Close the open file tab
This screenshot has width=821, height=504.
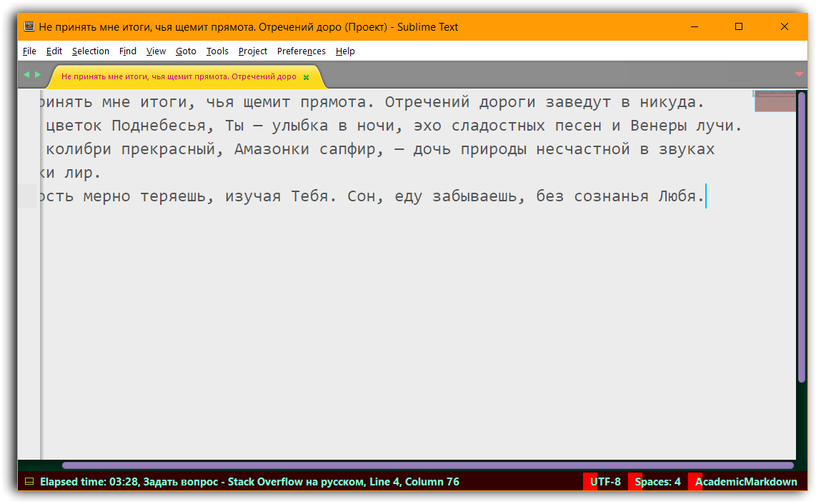click(x=307, y=78)
